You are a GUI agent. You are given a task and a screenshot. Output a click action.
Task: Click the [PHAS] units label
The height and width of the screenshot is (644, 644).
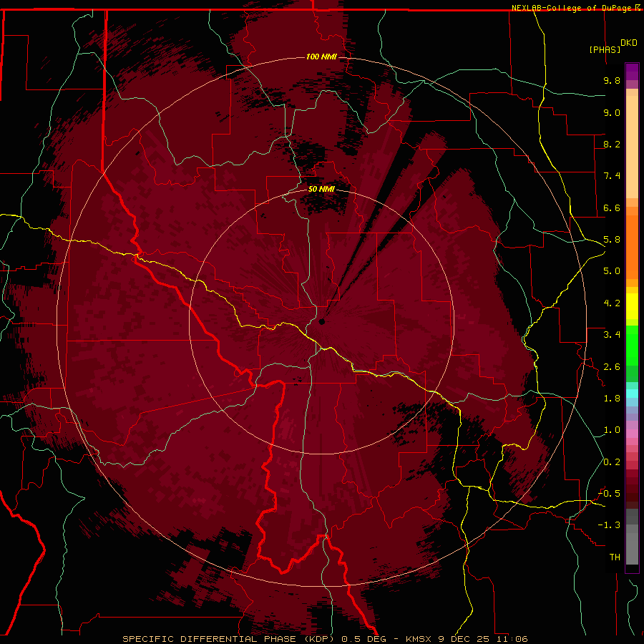[x=605, y=49]
